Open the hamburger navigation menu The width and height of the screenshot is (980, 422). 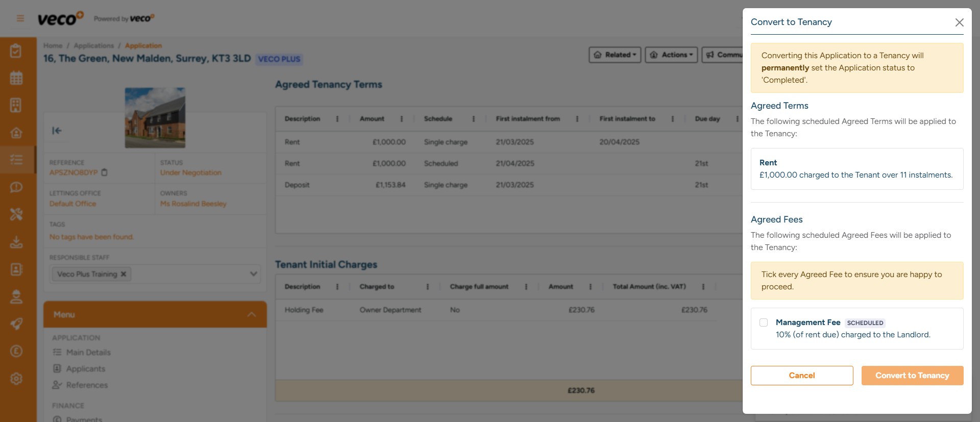click(x=20, y=19)
